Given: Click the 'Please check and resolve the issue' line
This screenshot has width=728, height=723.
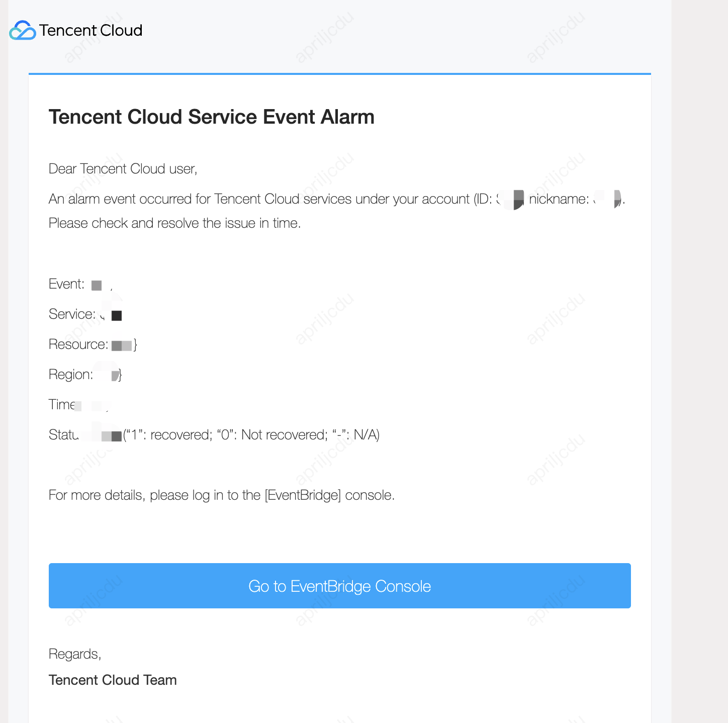Looking at the screenshot, I should point(175,223).
